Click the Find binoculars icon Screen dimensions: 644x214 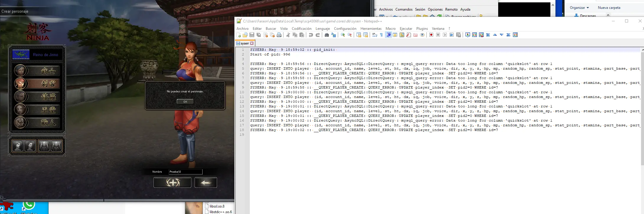pyautogui.click(x=327, y=35)
